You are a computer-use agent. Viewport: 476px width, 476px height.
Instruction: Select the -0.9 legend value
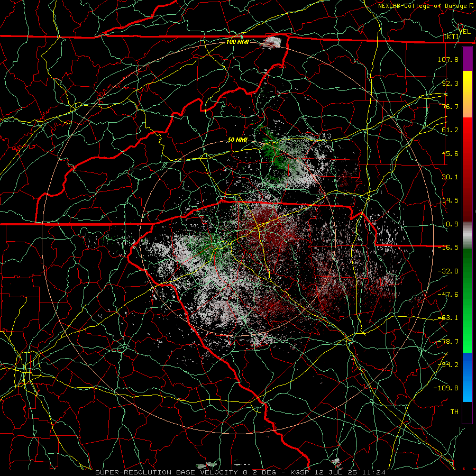tap(450, 224)
